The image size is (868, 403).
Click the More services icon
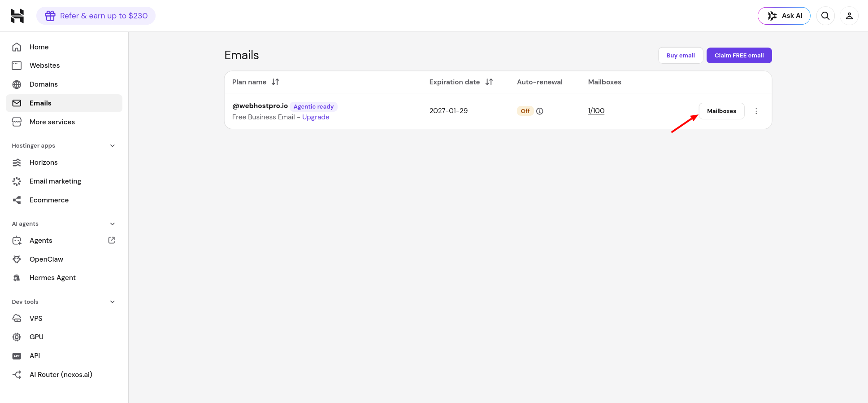coord(17,122)
